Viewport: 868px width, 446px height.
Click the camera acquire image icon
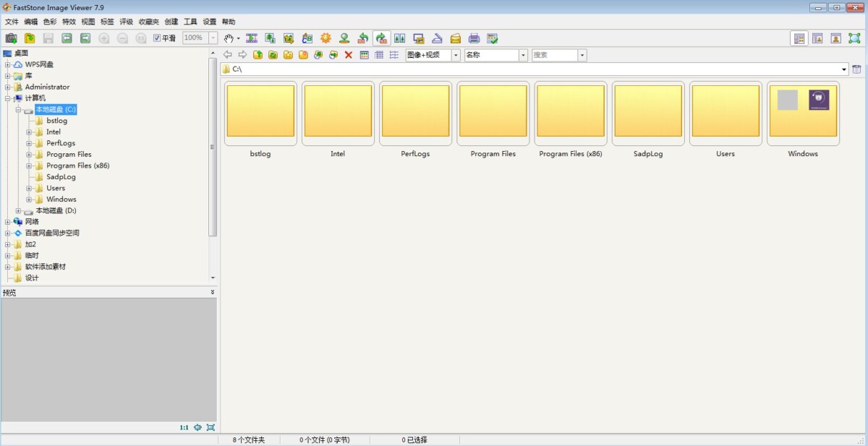[x=11, y=38]
